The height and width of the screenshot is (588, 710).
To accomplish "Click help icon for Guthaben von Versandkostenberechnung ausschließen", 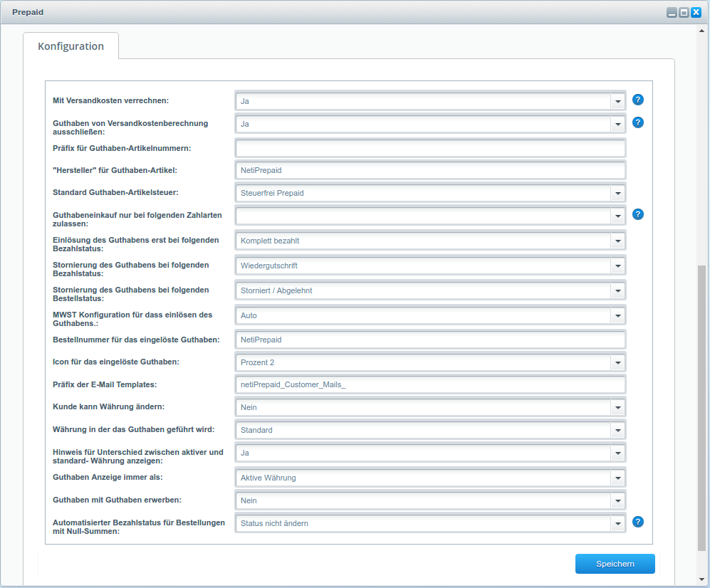I will pyautogui.click(x=638, y=122).
